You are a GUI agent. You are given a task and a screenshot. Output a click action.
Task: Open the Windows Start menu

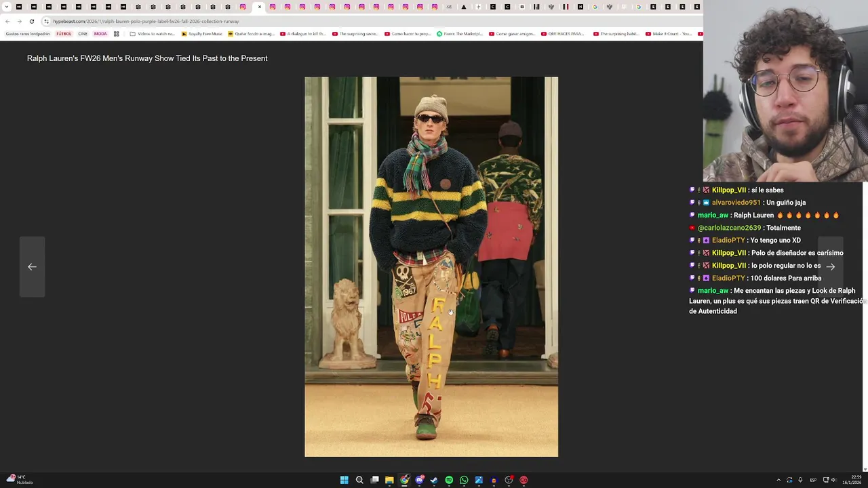[x=344, y=480]
